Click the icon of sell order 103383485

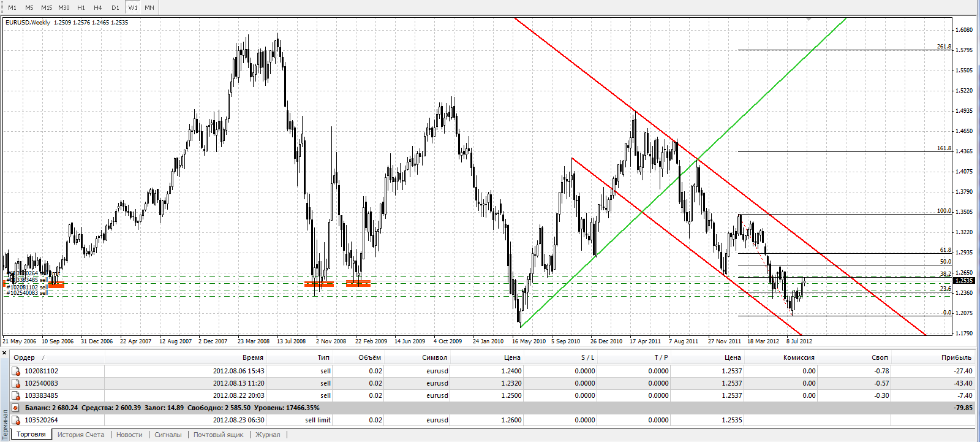pos(16,395)
